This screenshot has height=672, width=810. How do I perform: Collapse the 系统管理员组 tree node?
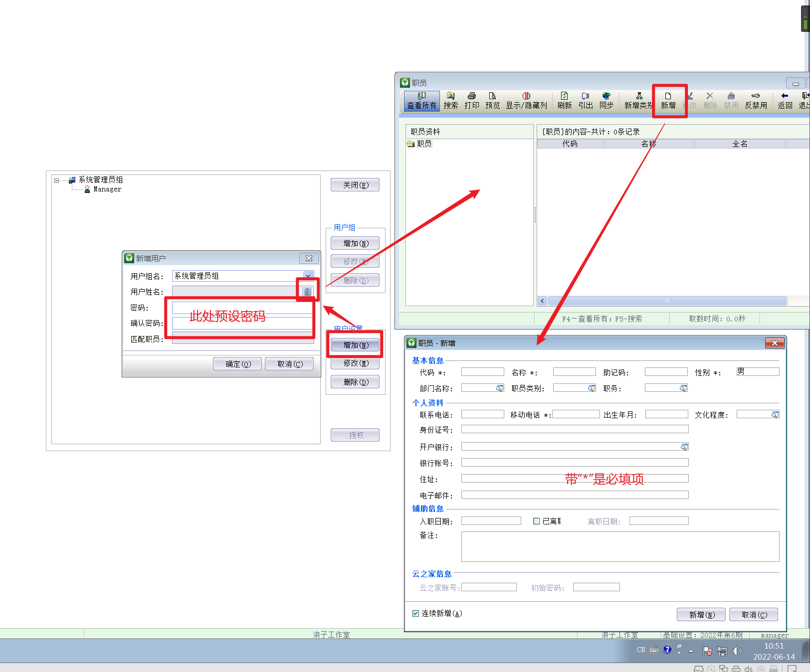(56, 180)
